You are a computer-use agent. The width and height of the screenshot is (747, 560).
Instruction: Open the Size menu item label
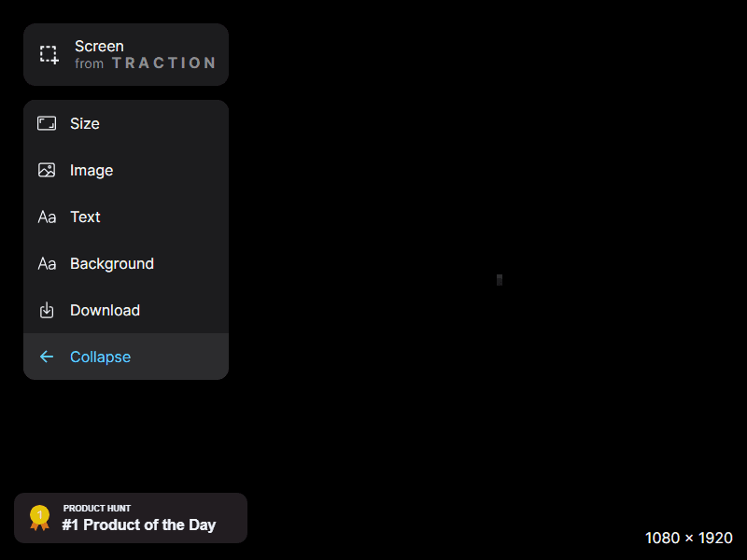click(x=85, y=123)
